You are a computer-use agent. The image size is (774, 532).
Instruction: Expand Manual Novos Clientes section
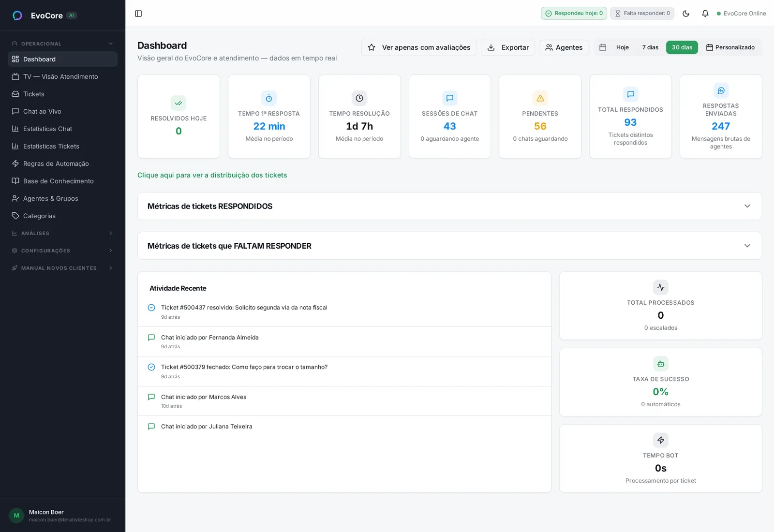pyautogui.click(x=63, y=268)
